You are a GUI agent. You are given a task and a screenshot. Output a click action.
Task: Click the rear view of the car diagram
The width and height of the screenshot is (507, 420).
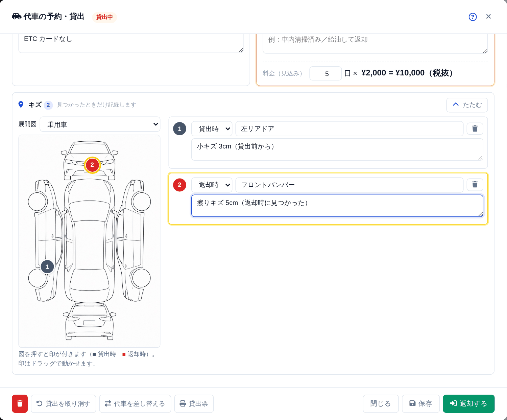[89, 322]
